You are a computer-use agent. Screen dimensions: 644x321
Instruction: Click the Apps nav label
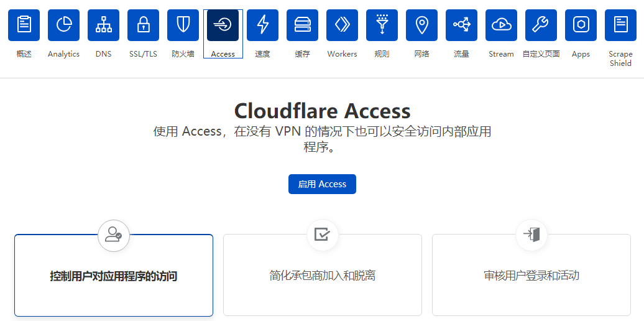581,54
